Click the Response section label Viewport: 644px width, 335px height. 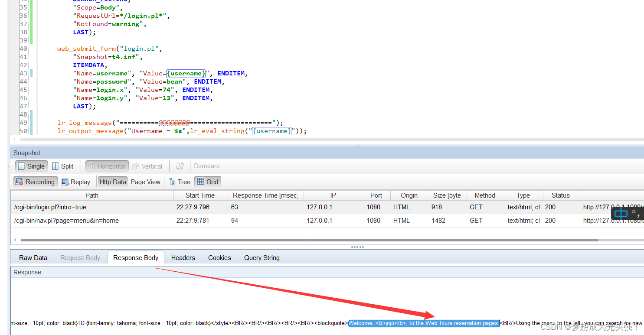tap(27, 272)
